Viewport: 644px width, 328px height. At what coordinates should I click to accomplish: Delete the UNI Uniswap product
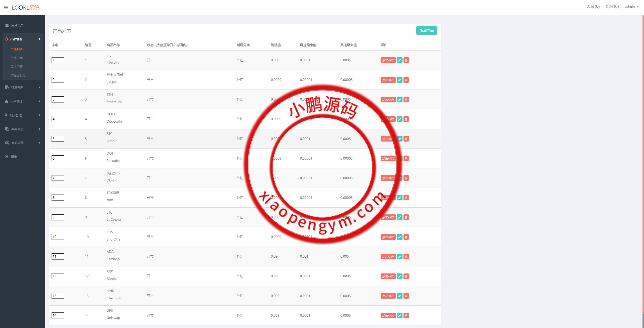coord(406,315)
